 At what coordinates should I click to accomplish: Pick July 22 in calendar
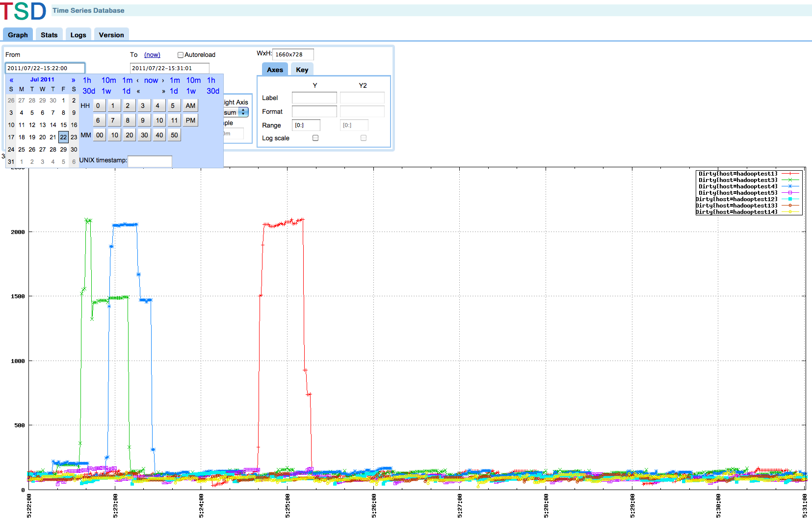tap(63, 137)
